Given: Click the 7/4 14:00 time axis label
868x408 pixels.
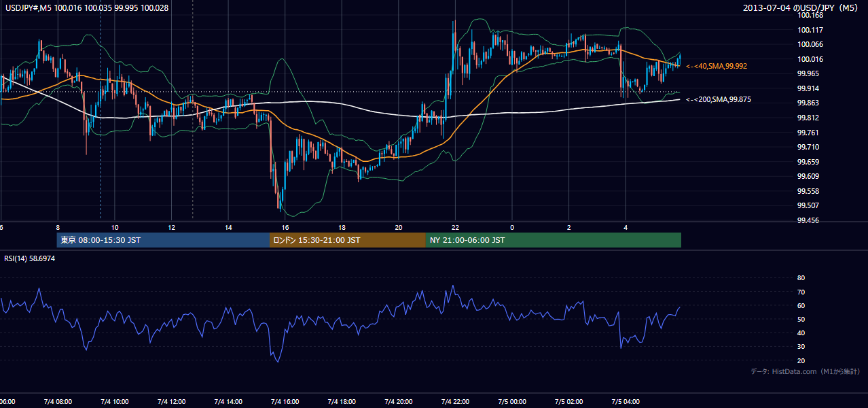Looking at the screenshot, I should tap(228, 402).
